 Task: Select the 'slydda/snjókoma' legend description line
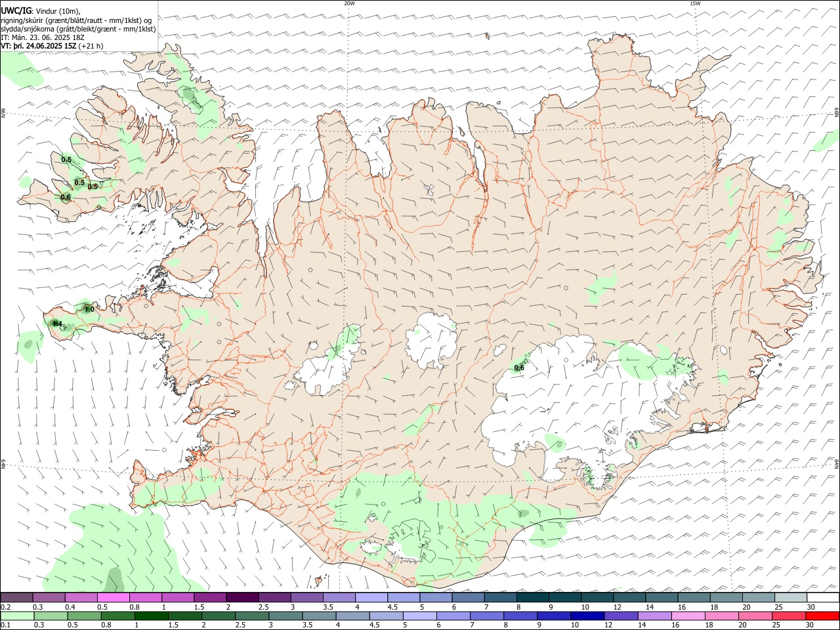[x=78, y=29]
